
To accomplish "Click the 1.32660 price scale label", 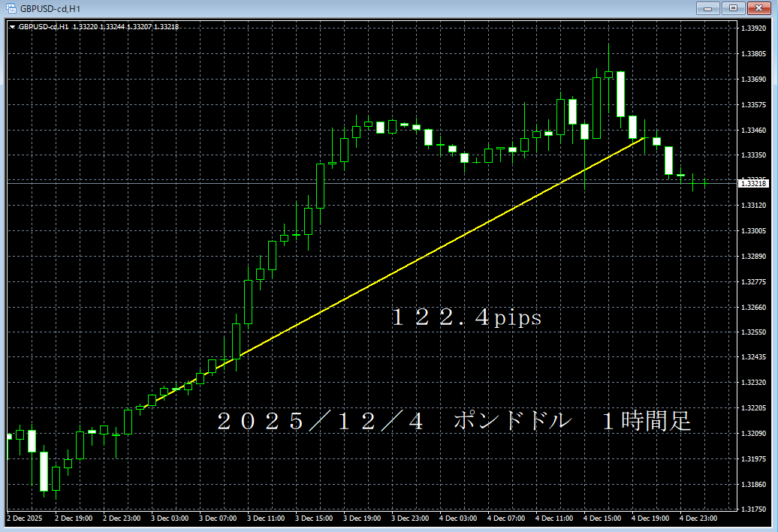I will (753, 308).
